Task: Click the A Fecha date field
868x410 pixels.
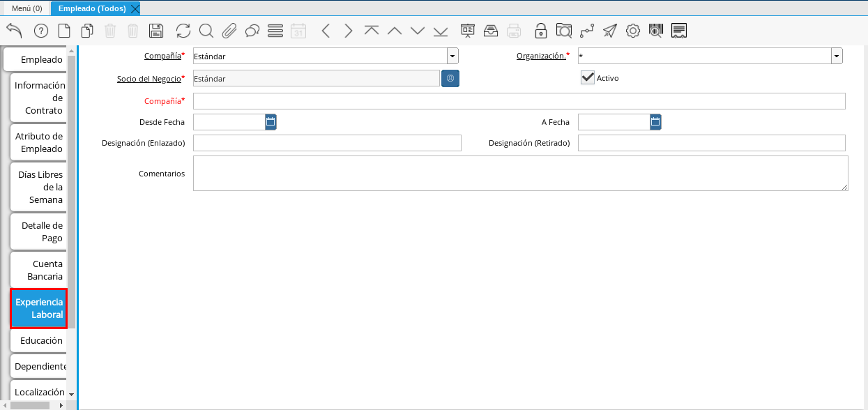Action: tap(614, 122)
